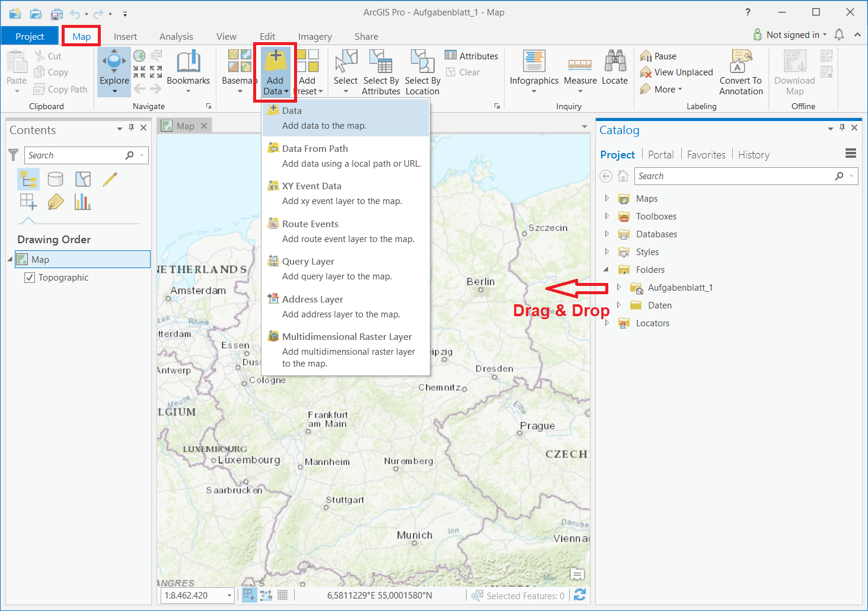Click the Measure tool icon
Screen dimensions: 868x611
pos(580,64)
